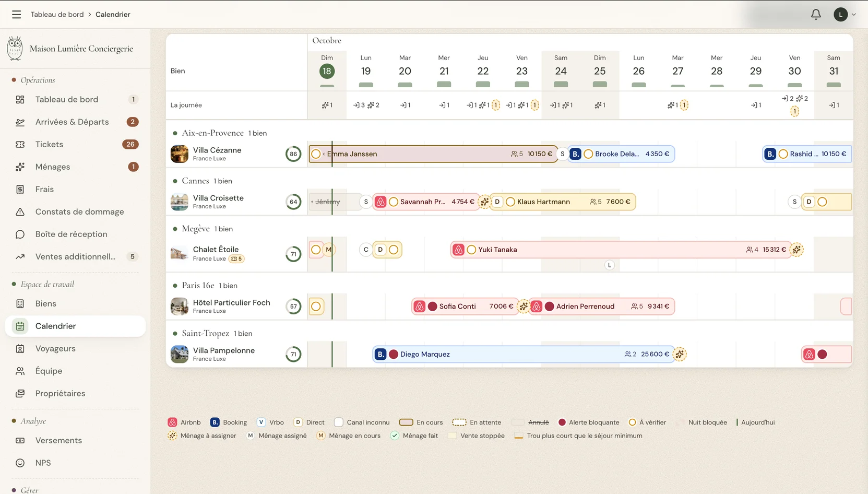Click the Tableau de bord breadcrumb link

point(57,15)
